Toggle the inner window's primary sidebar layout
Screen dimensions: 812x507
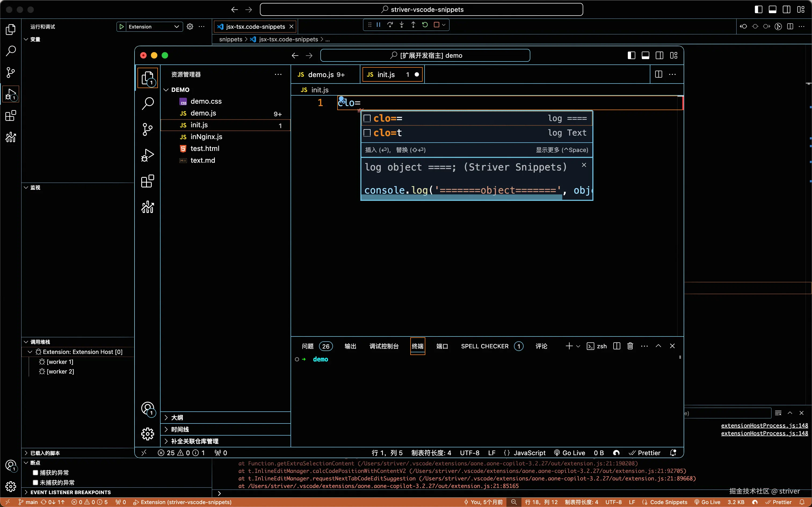[631, 56]
